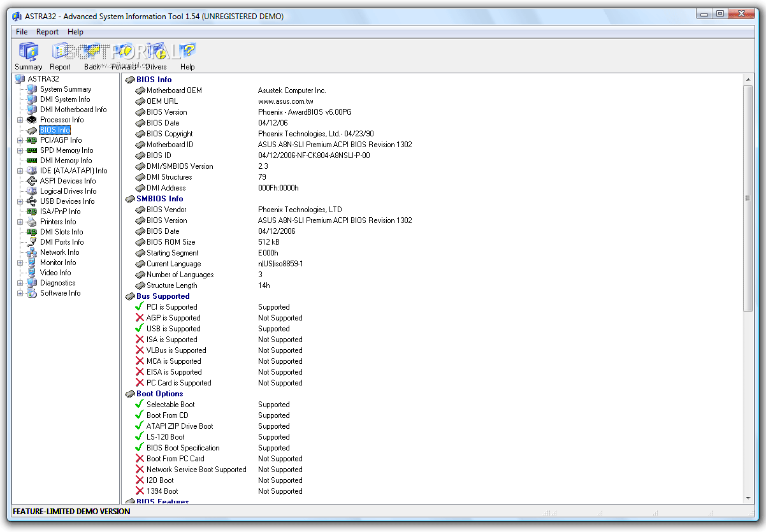Viewport: 766px width, 532px height.
Task: Click the DMI Slots Info icon
Action: click(32, 232)
